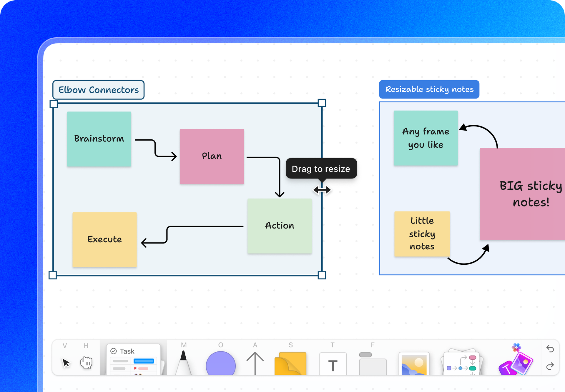Image resolution: width=565 pixels, height=392 pixels.
Task: Choose the frame tool
Action: [x=373, y=363]
